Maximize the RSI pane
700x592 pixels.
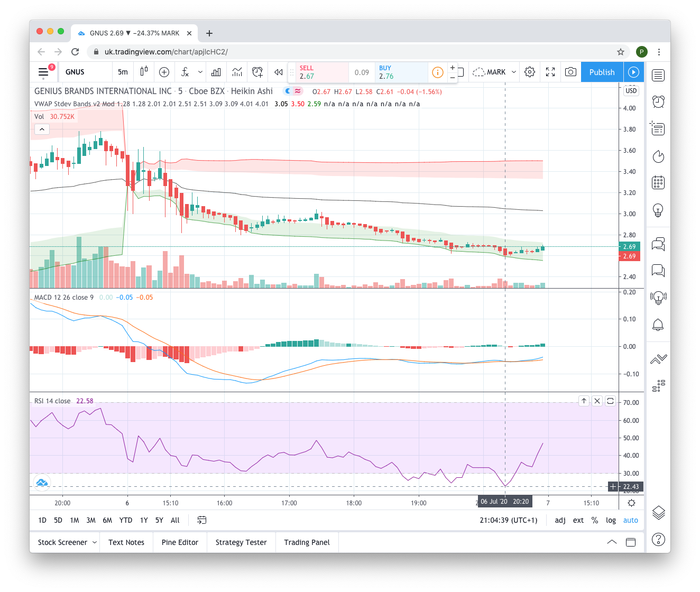[610, 401]
